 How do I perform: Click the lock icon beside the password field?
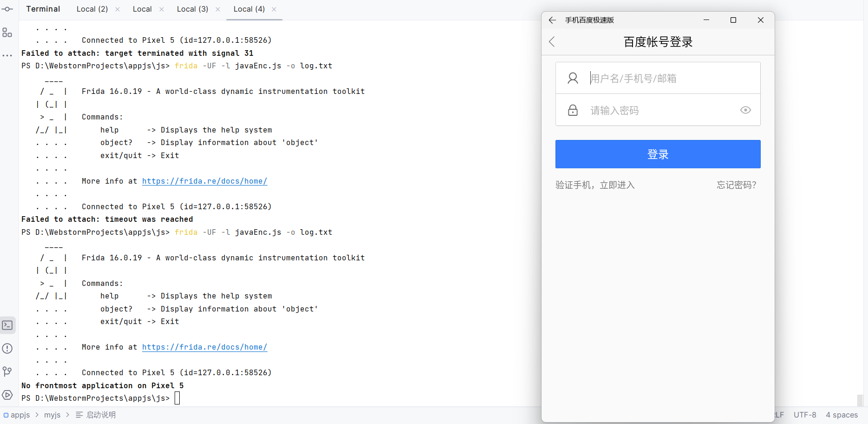click(x=573, y=110)
